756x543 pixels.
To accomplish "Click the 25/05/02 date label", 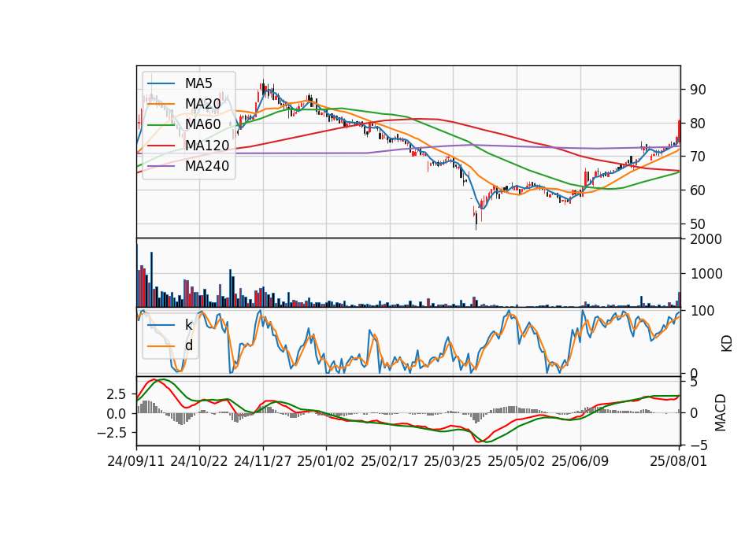I will tap(517, 461).
